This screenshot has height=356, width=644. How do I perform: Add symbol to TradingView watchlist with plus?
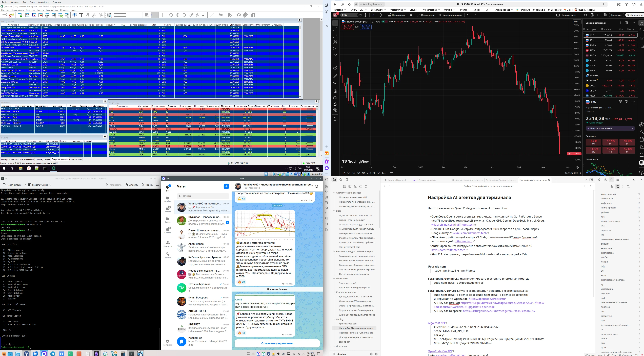pos(620,23)
